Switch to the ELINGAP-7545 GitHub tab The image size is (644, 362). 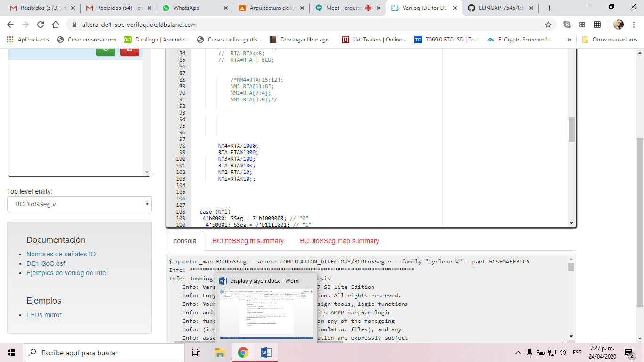(x=502, y=8)
